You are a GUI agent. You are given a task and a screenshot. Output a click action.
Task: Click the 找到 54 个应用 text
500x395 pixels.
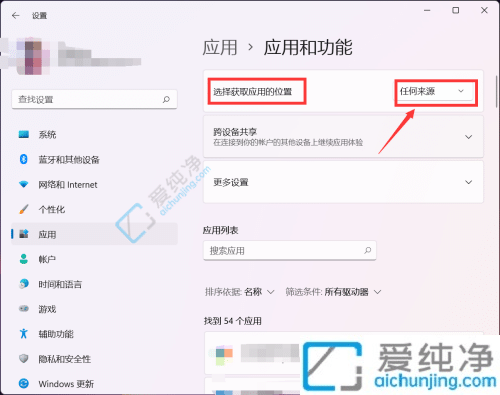233,321
